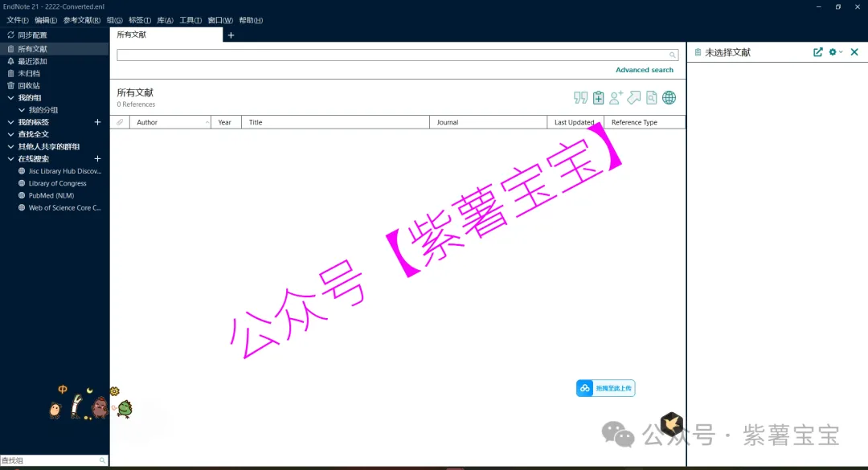This screenshot has height=470, width=868.
Task: Open the 参考文献 menu
Action: pyautogui.click(x=82, y=20)
